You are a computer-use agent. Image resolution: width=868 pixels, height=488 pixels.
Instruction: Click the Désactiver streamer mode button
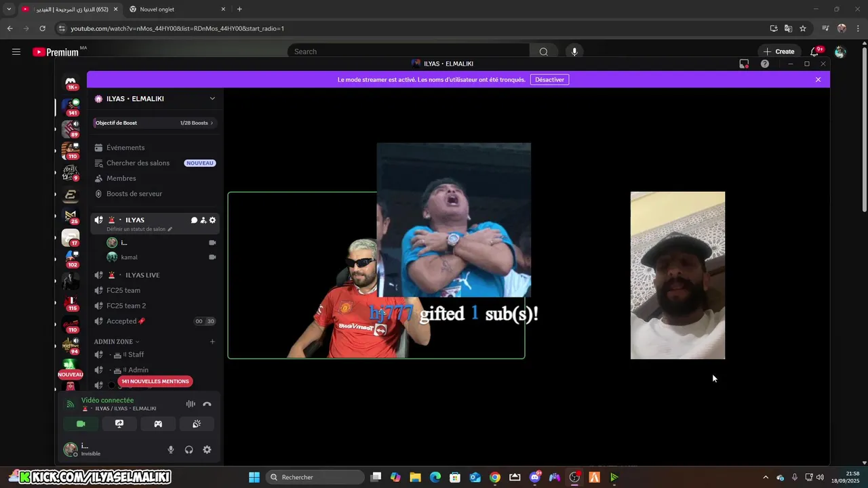tap(549, 79)
